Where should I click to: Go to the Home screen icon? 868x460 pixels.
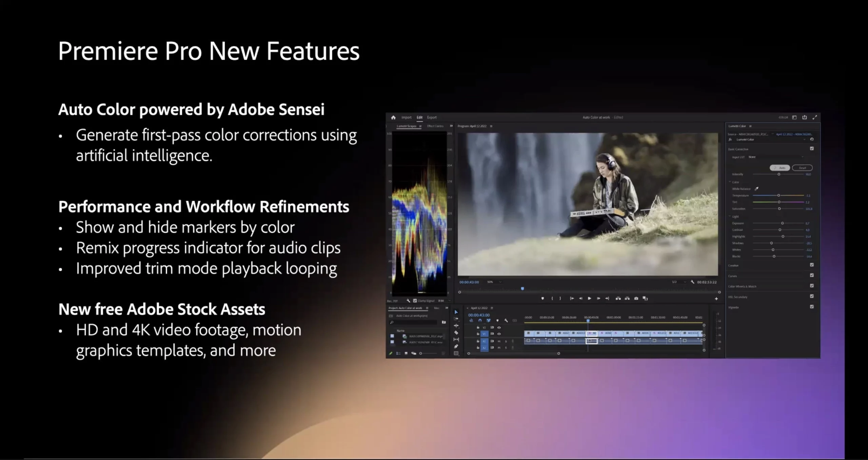(393, 117)
